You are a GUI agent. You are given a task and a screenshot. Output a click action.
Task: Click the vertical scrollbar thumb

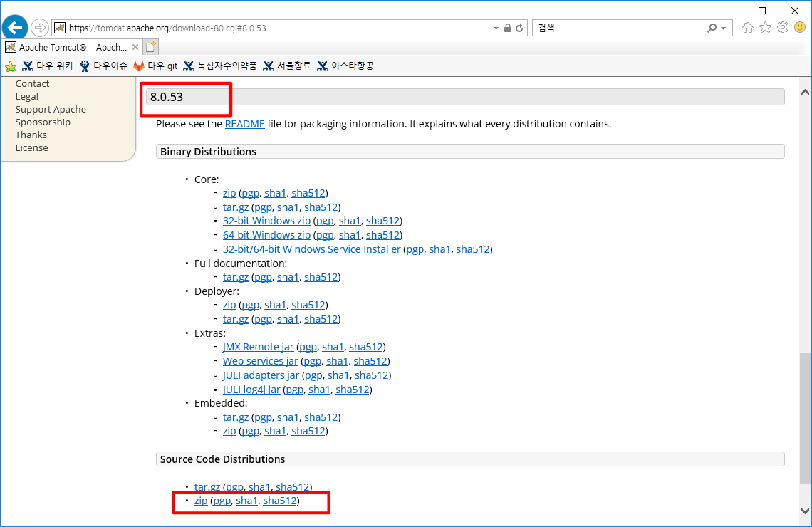click(805, 418)
